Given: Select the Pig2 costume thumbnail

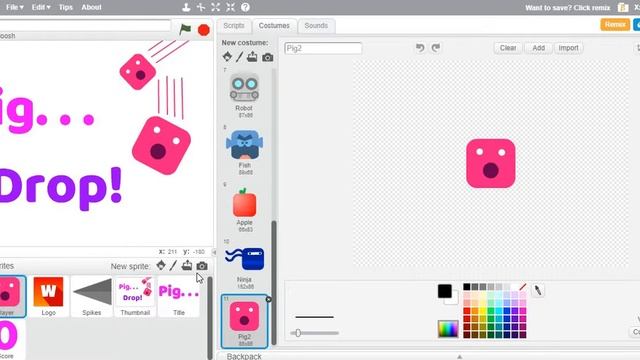Looking at the screenshot, I should pos(244,321).
